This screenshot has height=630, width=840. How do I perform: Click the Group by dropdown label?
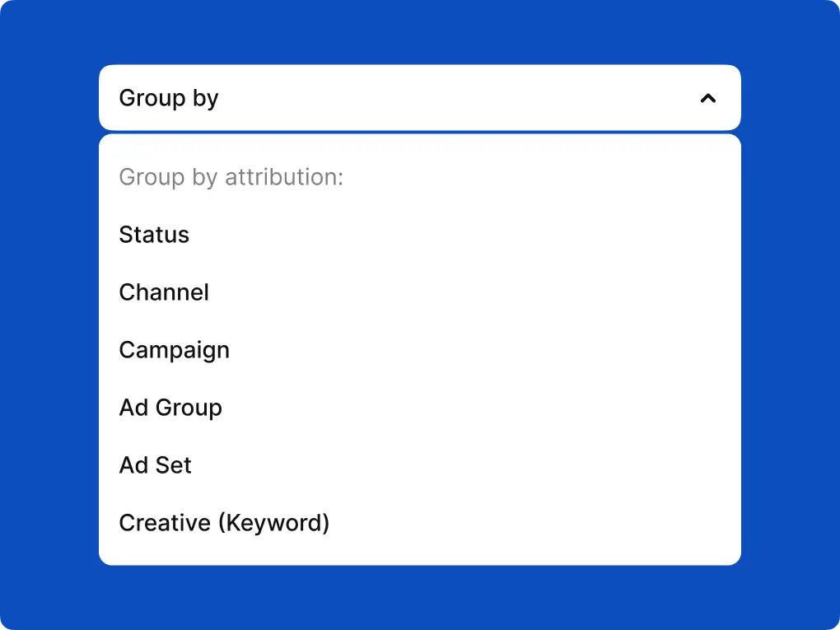pos(169,99)
